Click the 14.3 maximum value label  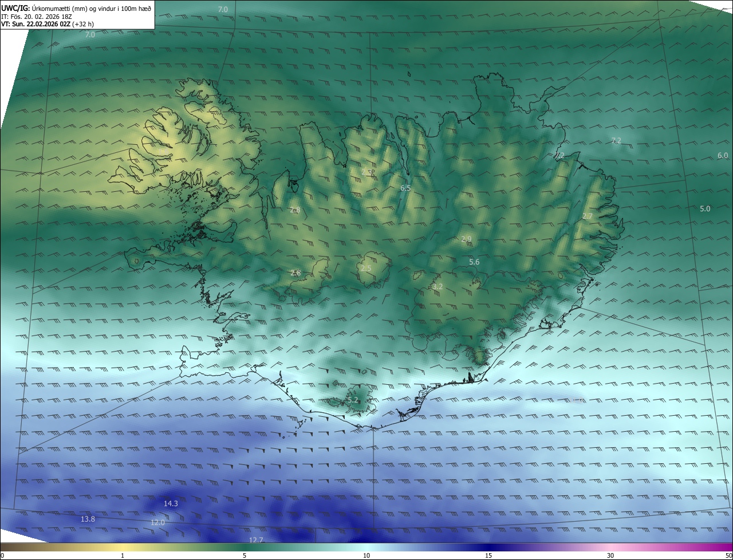(171, 503)
